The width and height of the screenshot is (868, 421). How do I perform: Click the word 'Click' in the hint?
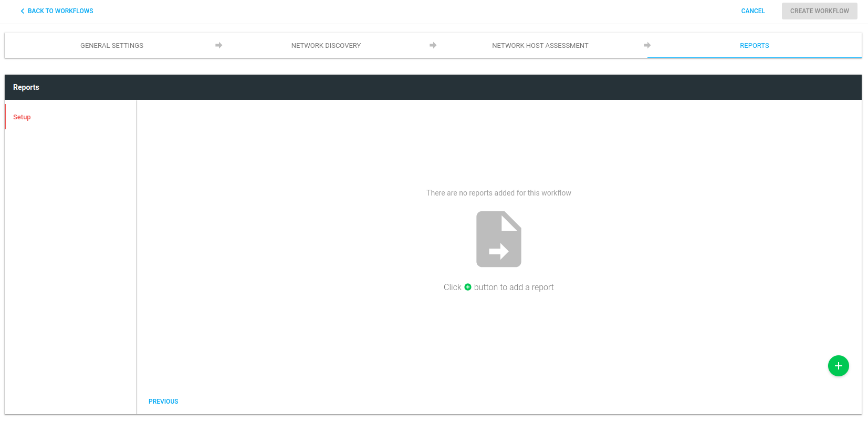click(452, 287)
